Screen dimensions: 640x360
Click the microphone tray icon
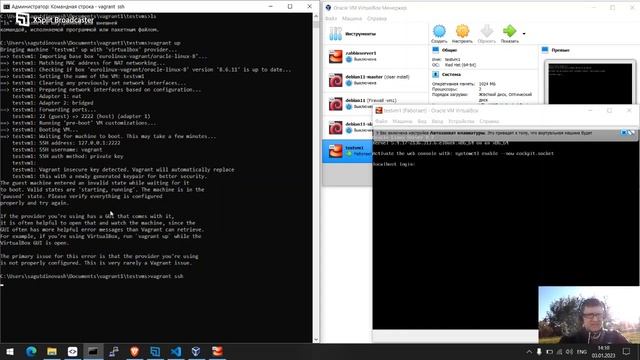tap(539, 351)
